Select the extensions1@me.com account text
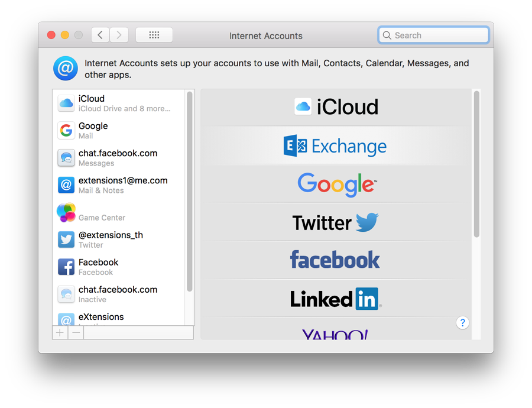The height and width of the screenshot is (408, 532). [123, 180]
